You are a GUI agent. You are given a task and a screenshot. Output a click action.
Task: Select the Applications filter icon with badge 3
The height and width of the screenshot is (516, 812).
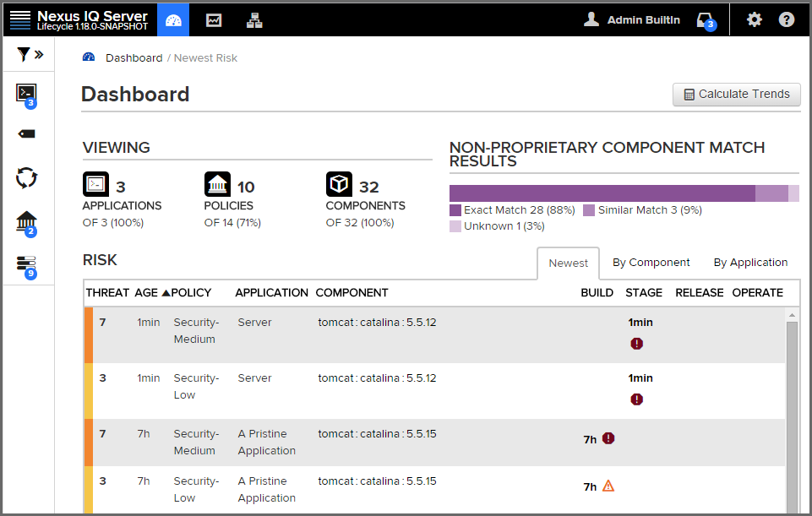(26, 95)
